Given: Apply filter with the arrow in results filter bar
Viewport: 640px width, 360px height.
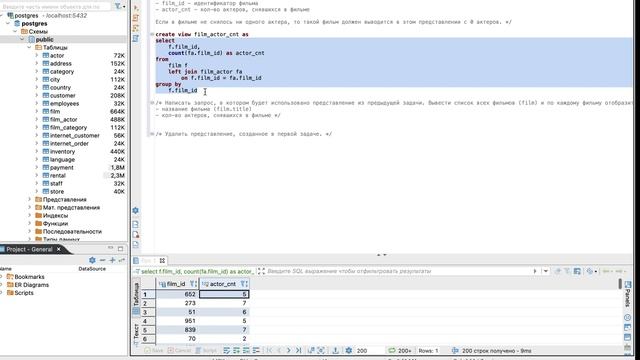Looking at the screenshot, I should (x=535, y=271).
